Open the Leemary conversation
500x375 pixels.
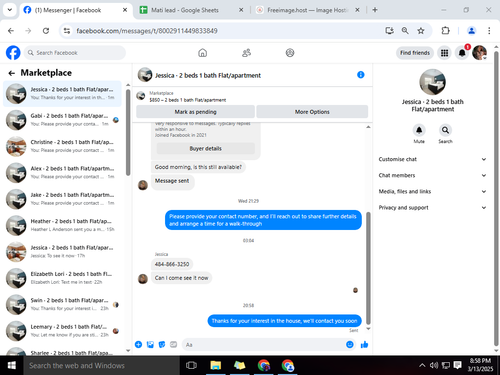click(62, 330)
